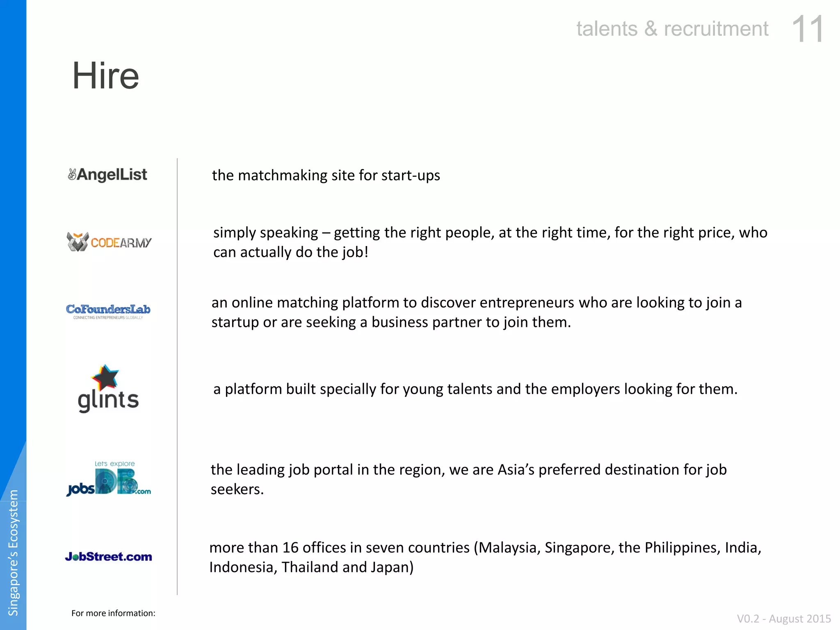The image size is (840, 630).
Task: Select the V0.2 - August 2015 footer
Action: [784, 619]
